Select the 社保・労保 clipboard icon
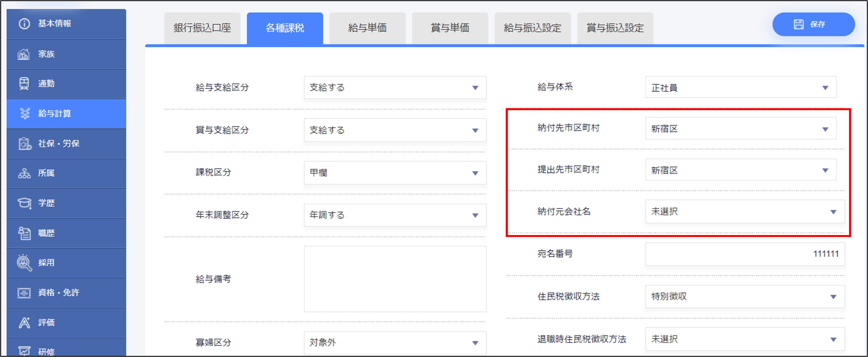The width and height of the screenshot is (868, 357). coord(25,143)
